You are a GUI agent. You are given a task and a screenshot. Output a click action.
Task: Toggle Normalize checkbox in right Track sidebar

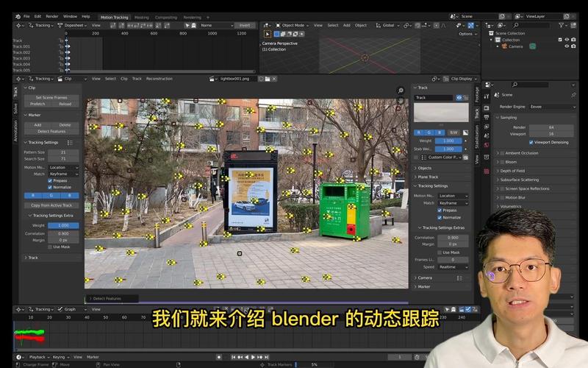pyautogui.click(x=440, y=217)
